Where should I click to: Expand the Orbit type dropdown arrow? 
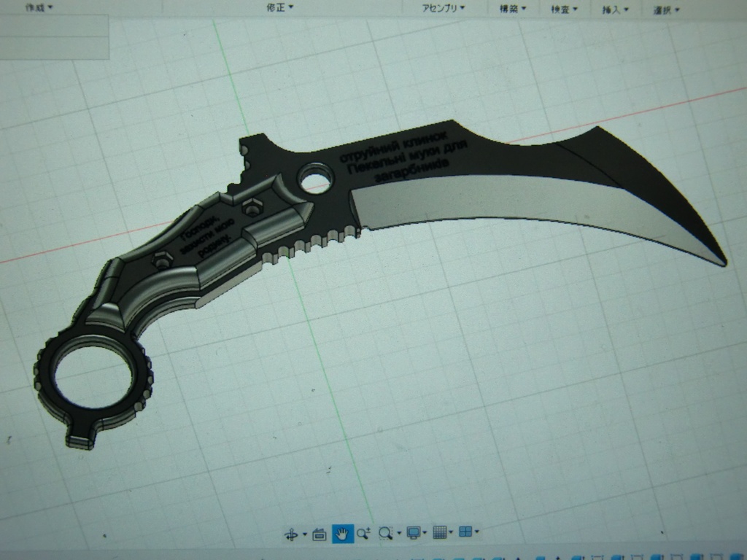(305, 534)
